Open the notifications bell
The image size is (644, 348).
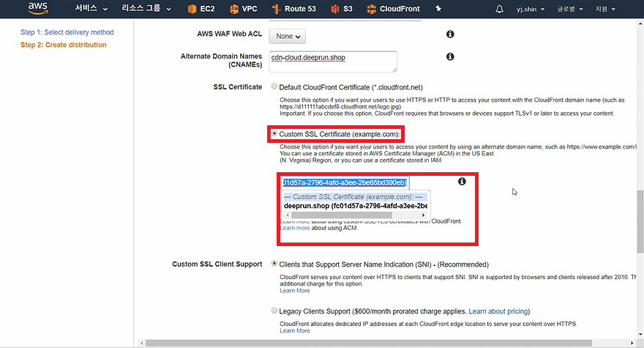pyautogui.click(x=499, y=9)
